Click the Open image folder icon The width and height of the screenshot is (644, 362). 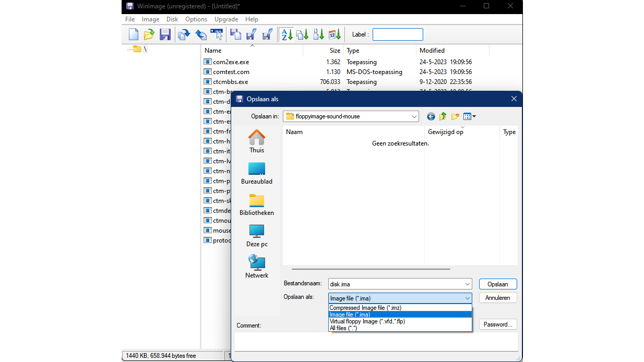click(x=149, y=34)
